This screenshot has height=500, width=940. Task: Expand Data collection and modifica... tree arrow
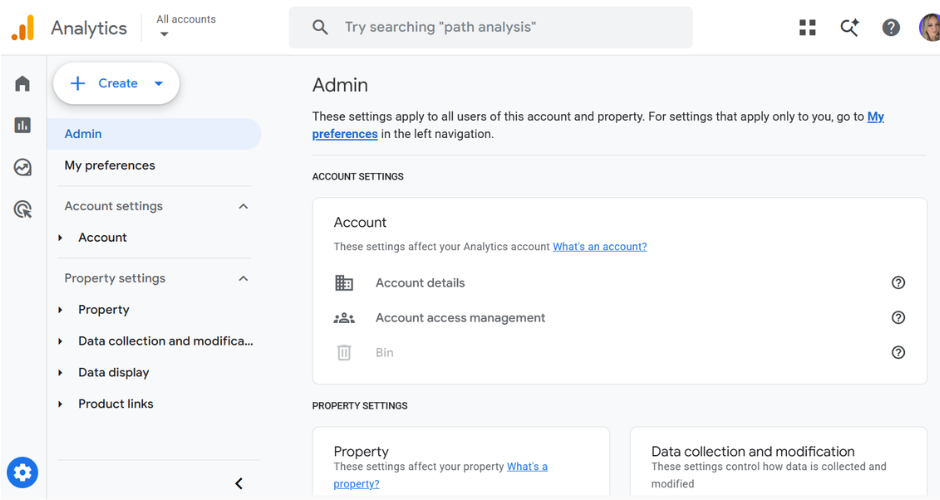60,341
